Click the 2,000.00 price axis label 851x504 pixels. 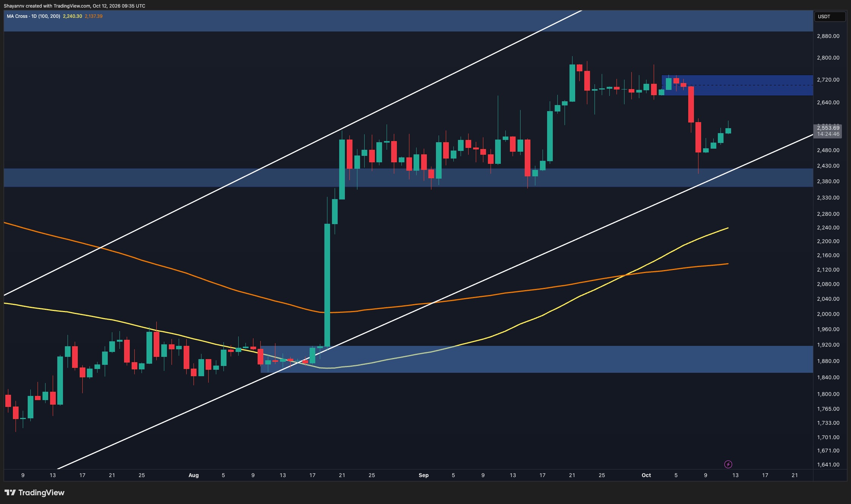click(828, 314)
